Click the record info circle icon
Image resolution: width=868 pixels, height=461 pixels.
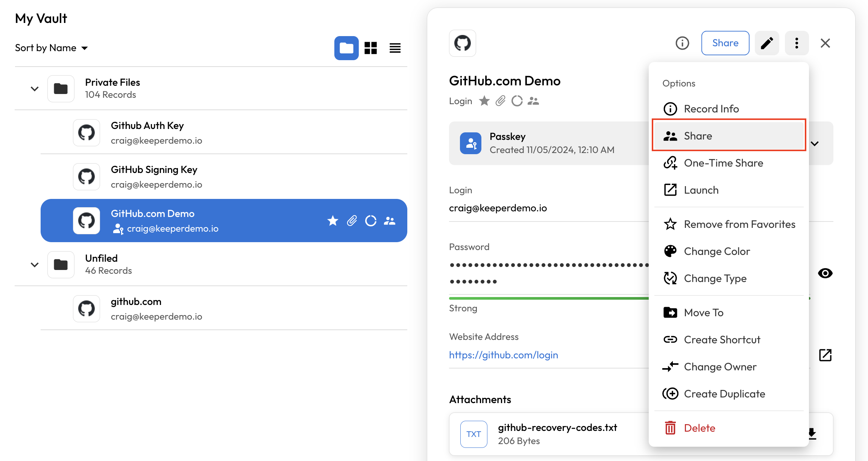pos(682,43)
